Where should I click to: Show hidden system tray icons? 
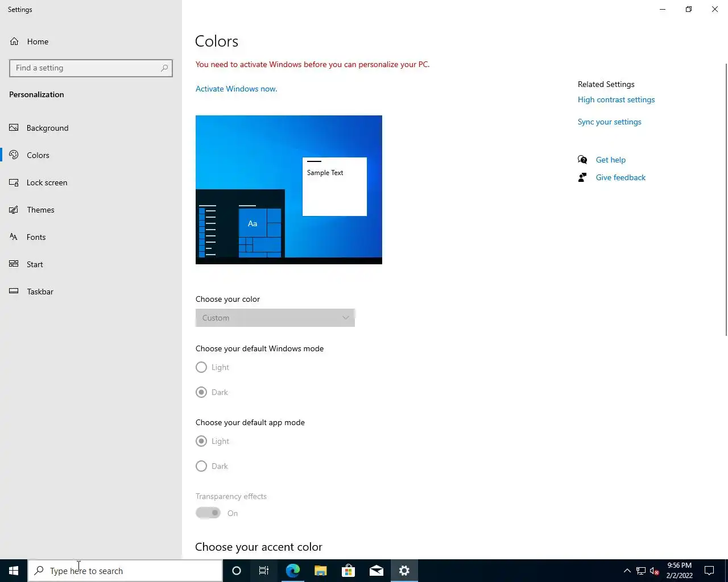point(627,571)
